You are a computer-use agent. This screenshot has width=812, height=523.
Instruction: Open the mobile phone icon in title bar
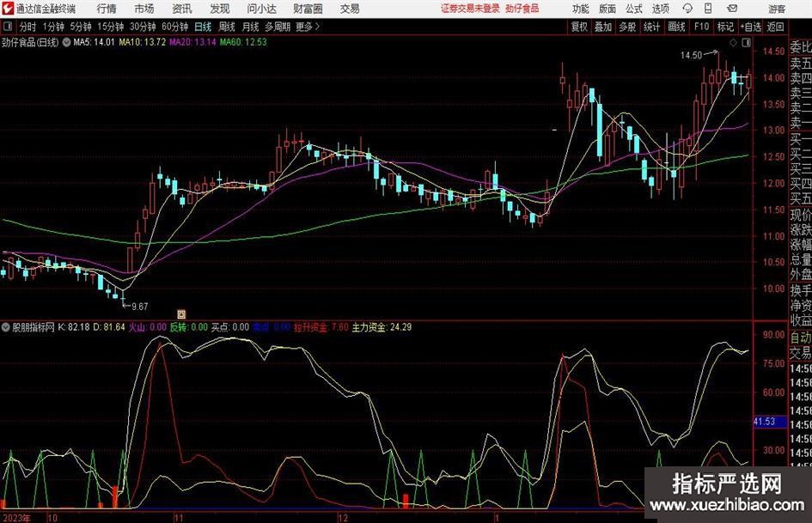pos(708,9)
